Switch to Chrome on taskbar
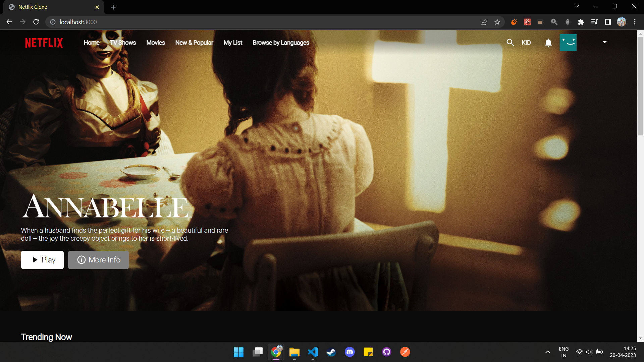Image resolution: width=644 pixels, height=362 pixels. (x=276, y=352)
